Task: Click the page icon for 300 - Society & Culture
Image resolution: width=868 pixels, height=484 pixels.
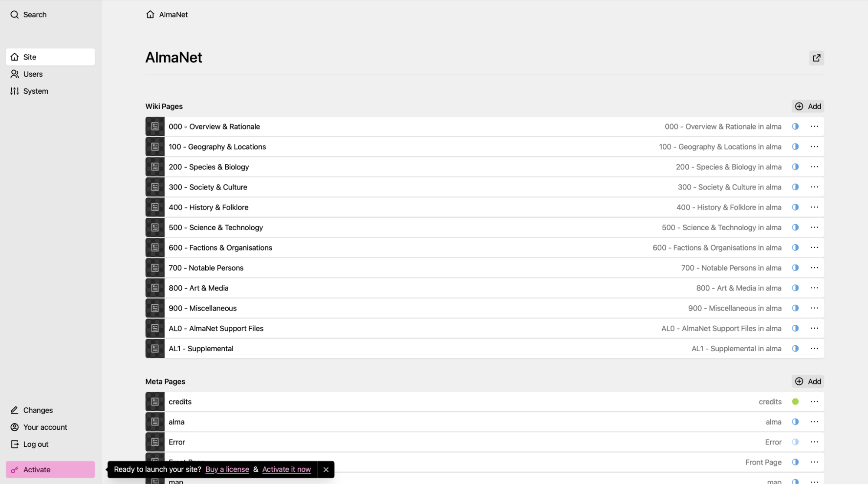Action: 155,187
